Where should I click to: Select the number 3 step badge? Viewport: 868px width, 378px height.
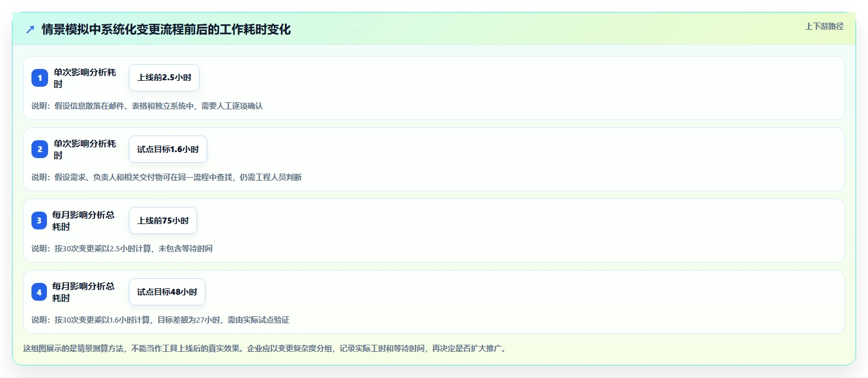coord(39,220)
